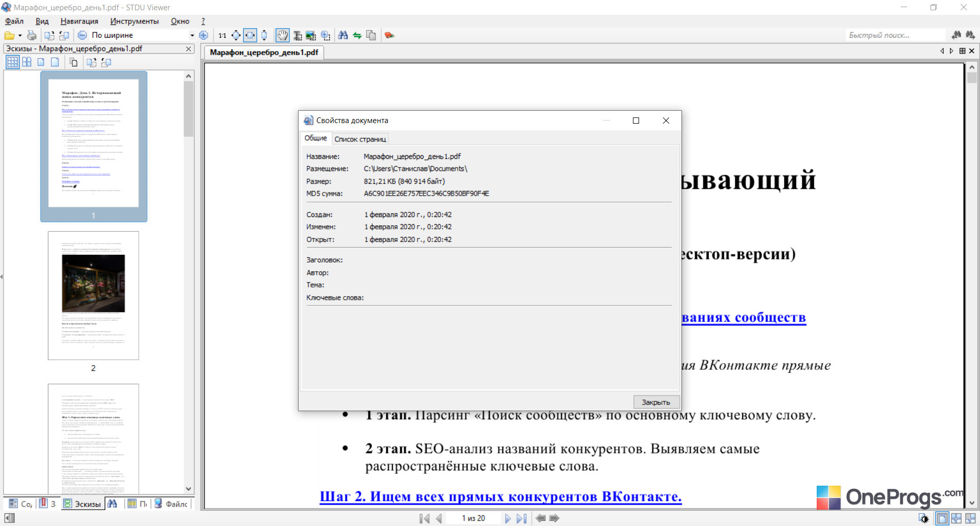Find previous match with binoculars icon
The height and width of the screenshot is (526, 980).
[956, 35]
